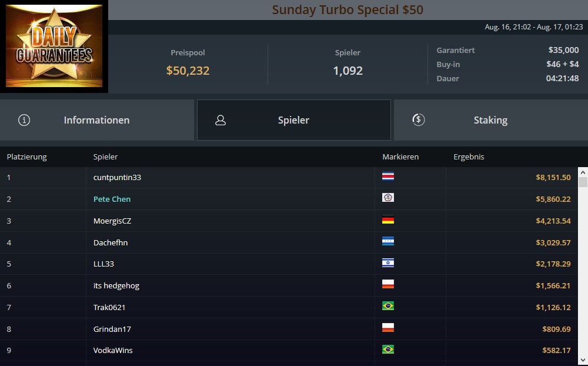The width and height of the screenshot is (588, 366).
Task: Open the Informationen tab
Action: click(x=97, y=120)
